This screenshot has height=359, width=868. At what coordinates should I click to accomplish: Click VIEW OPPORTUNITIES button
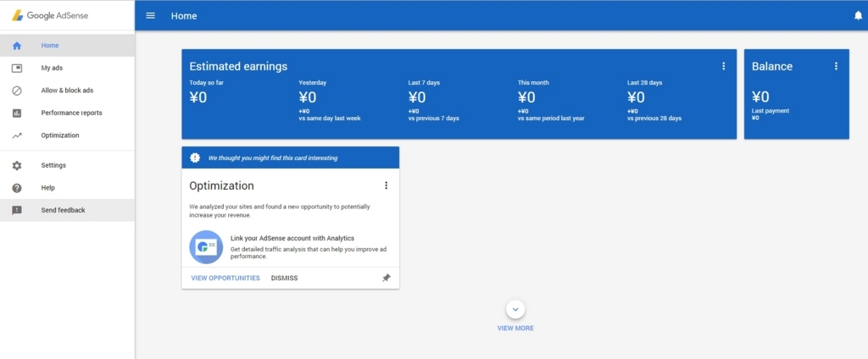225,279
